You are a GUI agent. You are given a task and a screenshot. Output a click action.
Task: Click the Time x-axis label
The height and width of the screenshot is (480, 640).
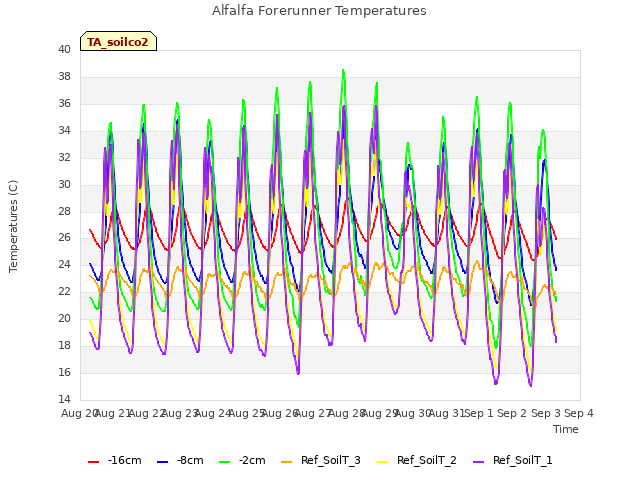566,429
